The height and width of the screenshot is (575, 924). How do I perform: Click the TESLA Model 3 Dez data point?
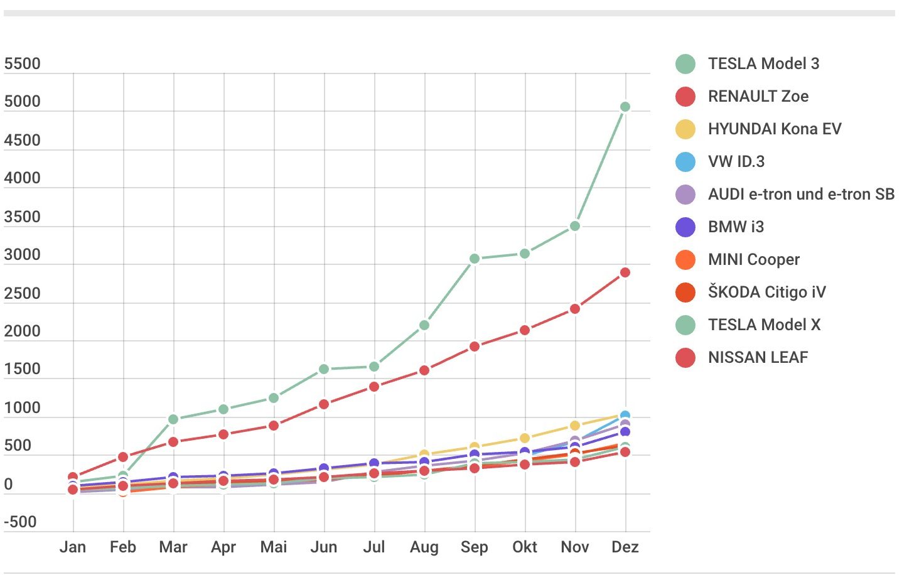point(625,107)
